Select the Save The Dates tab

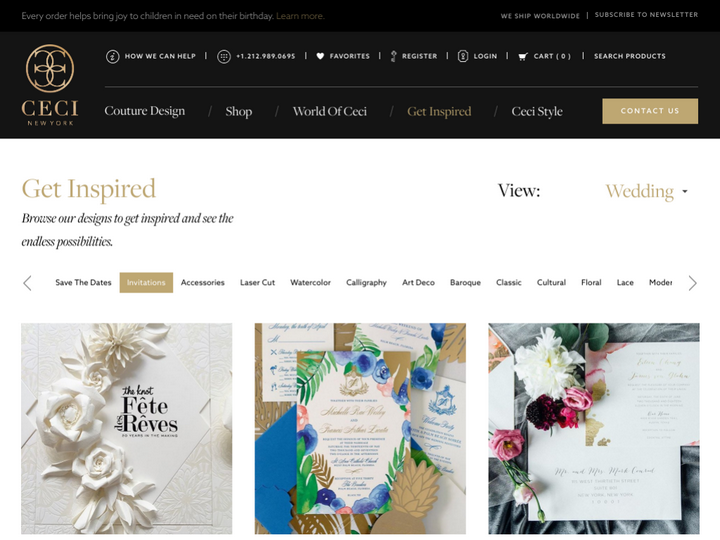83,282
